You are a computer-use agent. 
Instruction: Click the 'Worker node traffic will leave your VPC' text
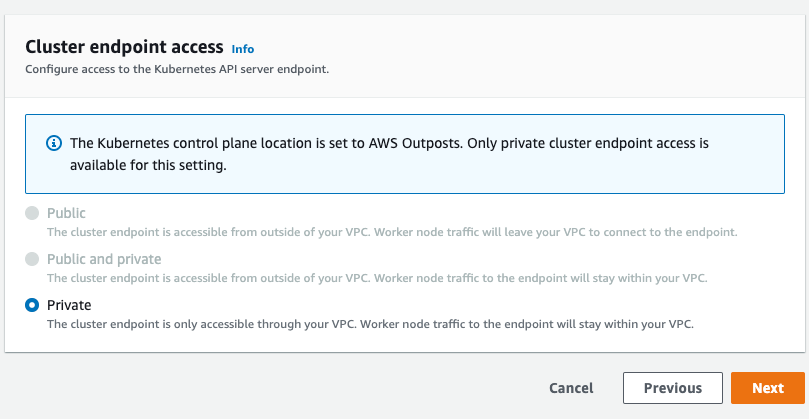(x=480, y=232)
